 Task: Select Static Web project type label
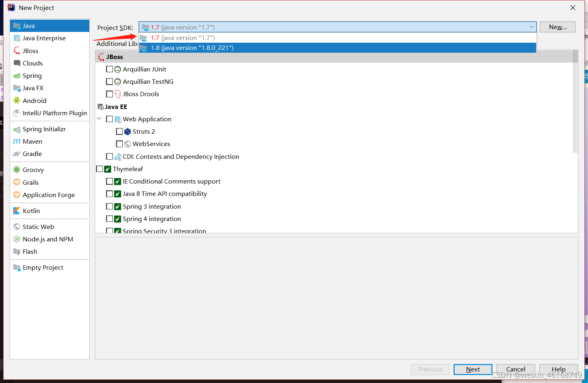(38, 227)
